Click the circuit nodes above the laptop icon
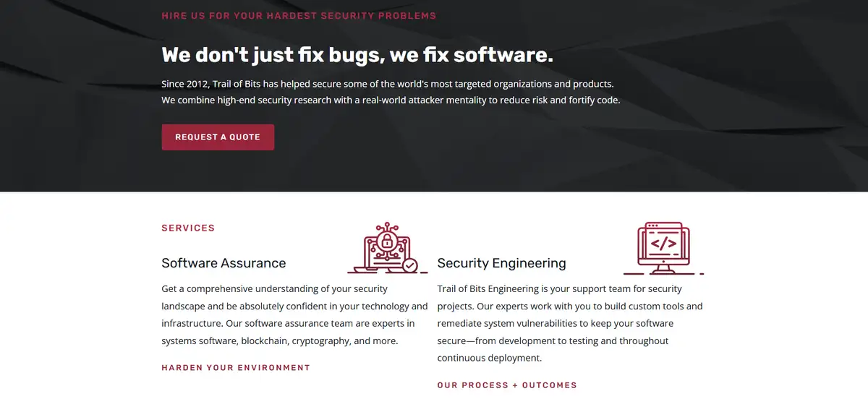The image size is (868, 399). (387, 225)
